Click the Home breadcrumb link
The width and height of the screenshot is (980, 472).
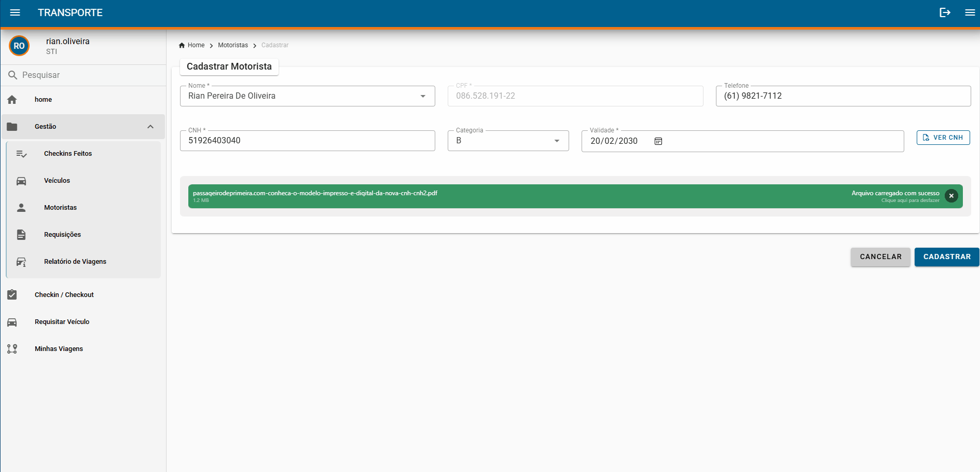(x=196, y=45)
